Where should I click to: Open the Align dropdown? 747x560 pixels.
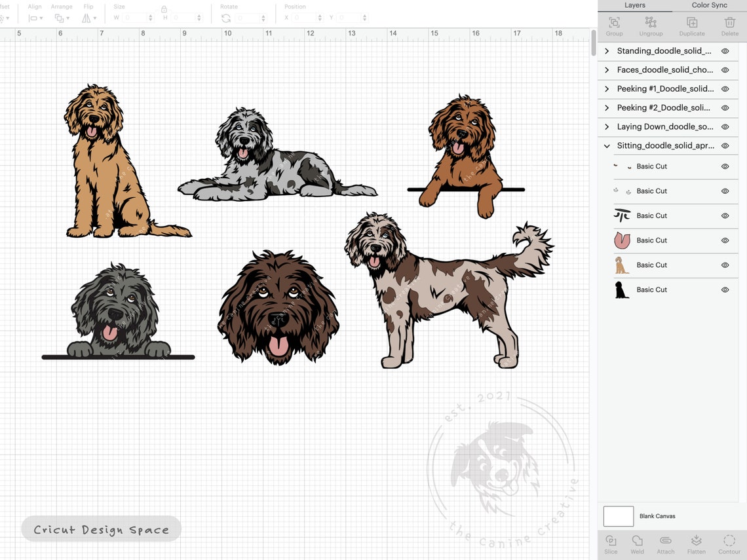35,18
